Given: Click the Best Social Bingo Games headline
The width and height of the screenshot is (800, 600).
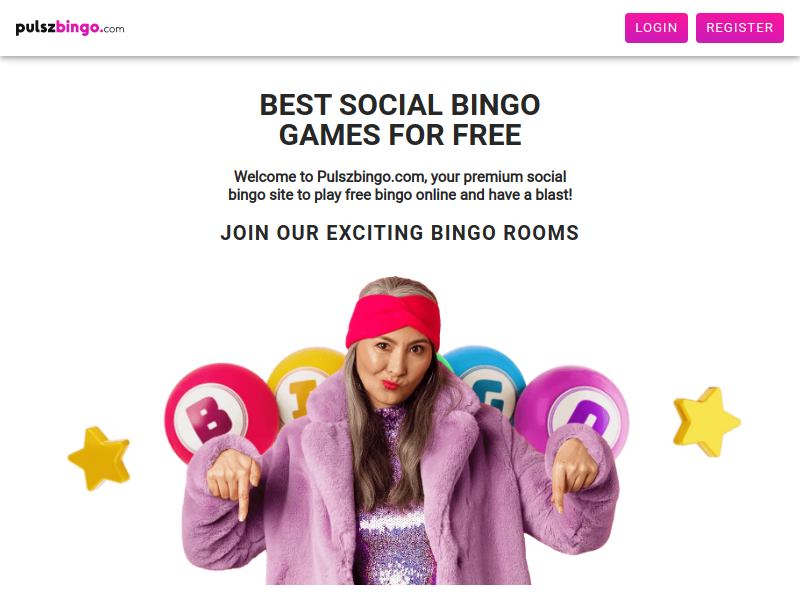Looking at the screenshot, I should point(400,120).
